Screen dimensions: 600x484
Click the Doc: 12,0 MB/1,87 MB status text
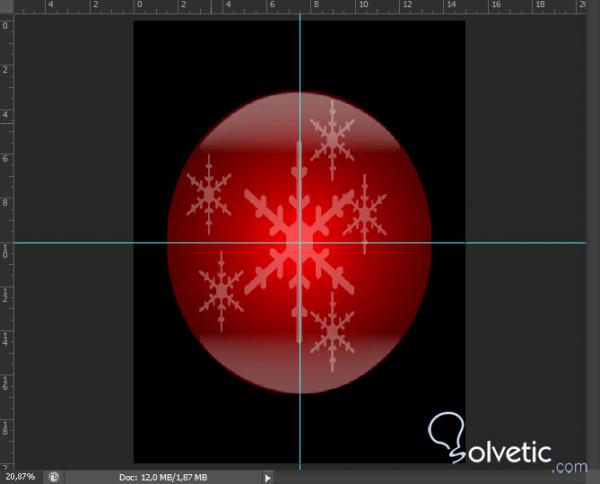coord(163,477)
